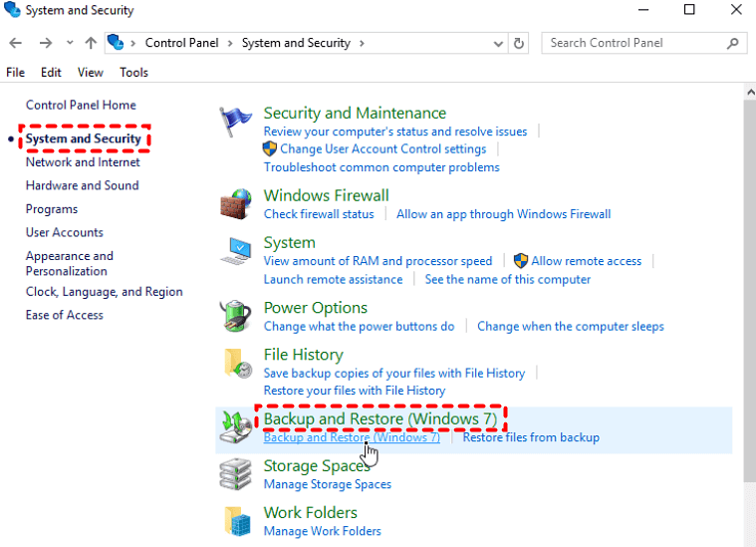This screenshot has height=547, width=756.
Task: Click the System computer monitor icon
Action: click(236, 251)
